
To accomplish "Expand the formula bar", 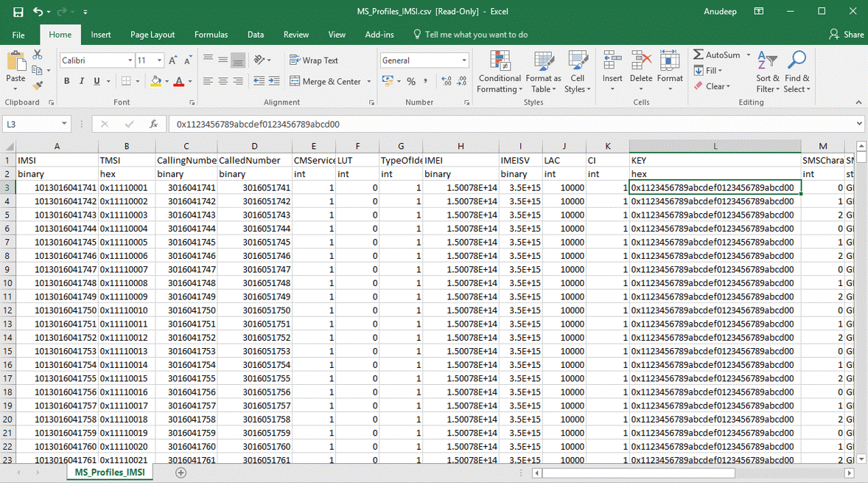I will [859, 125].
